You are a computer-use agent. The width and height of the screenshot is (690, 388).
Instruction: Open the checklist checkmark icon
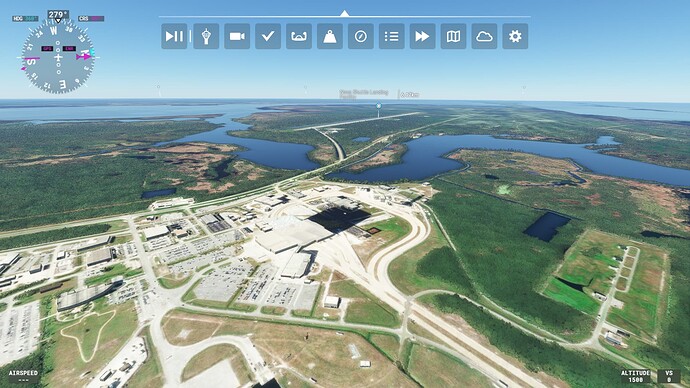[268, 36]
